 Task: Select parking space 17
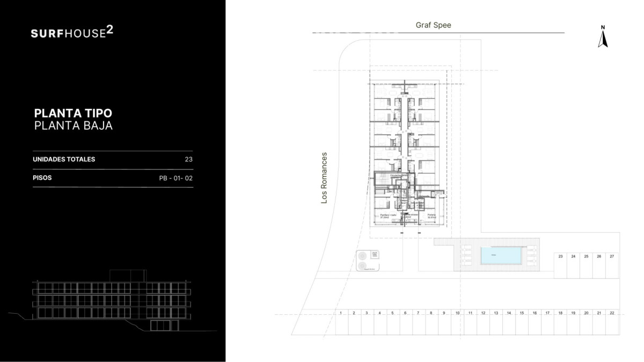pyautogui.click(x=547, y=322)
